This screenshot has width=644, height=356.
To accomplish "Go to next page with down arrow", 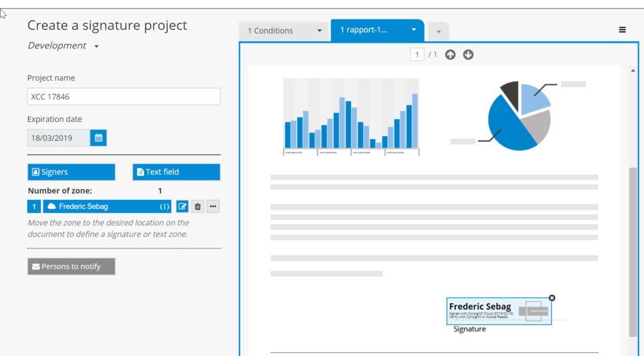I will click(x=468, y=55).
